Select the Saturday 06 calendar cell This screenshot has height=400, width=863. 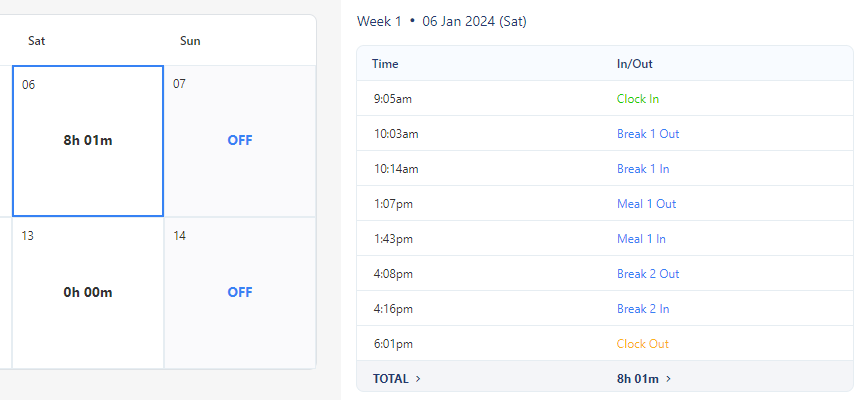[x=88, y=141]
